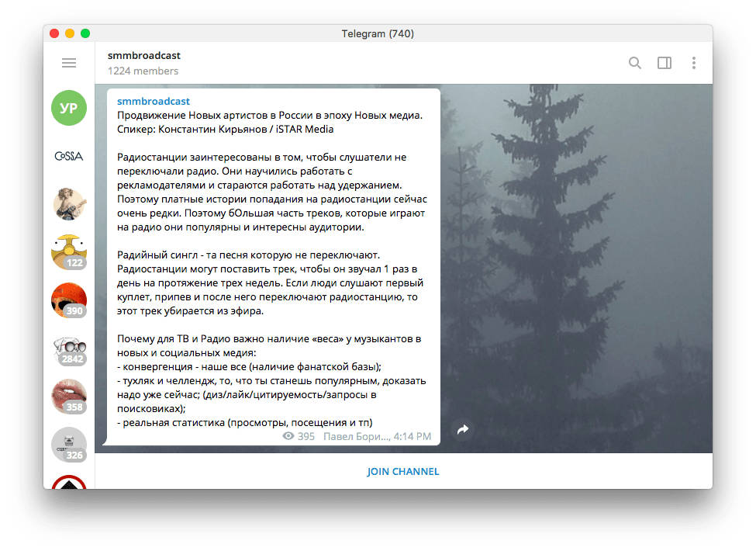
Task: Open the COSSA chat in sidebar
Action: pyautogui.click(x=69, y=156)
